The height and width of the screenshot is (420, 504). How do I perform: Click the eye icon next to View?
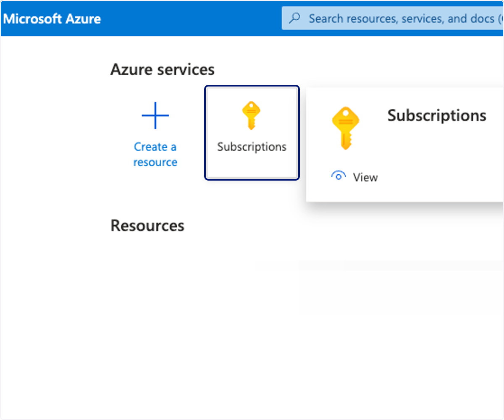coord(339,176)
